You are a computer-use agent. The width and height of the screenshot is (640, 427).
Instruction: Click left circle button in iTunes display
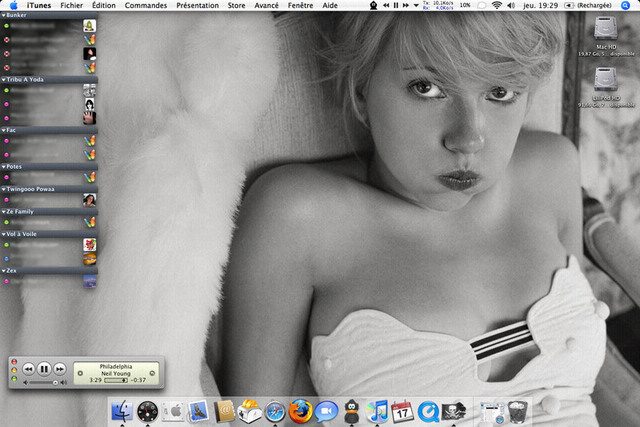(80, 373)
